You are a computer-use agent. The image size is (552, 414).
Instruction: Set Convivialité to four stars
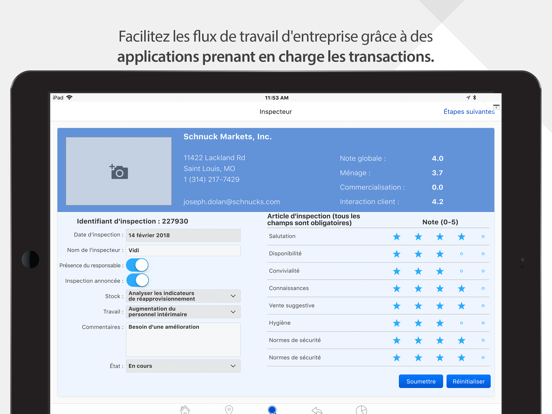462,271
